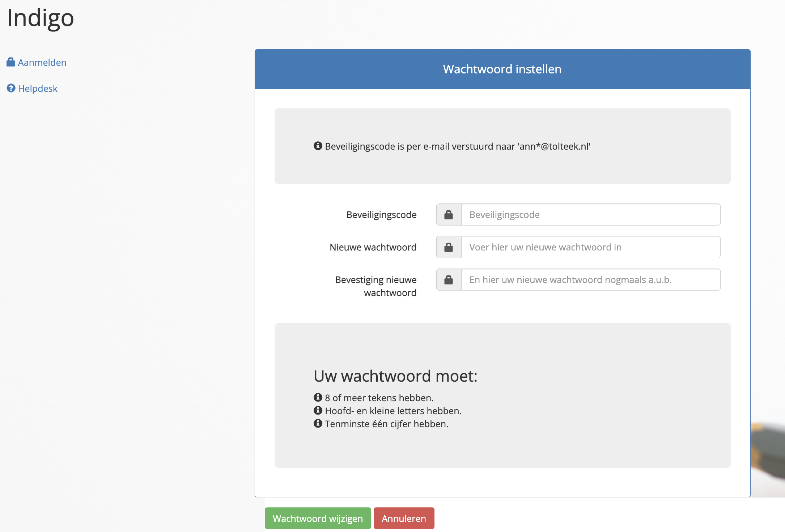Focus the Nieuwe wachtwoord input field
785x532 pixels.
pyautogui.click(x=590, y=247)
